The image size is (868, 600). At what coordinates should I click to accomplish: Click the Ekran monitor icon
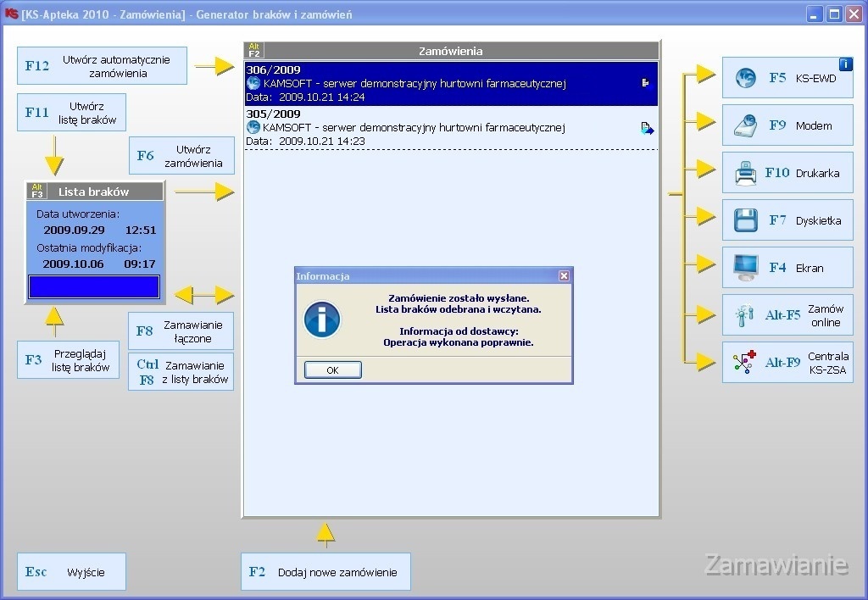(x=745, y=269)
